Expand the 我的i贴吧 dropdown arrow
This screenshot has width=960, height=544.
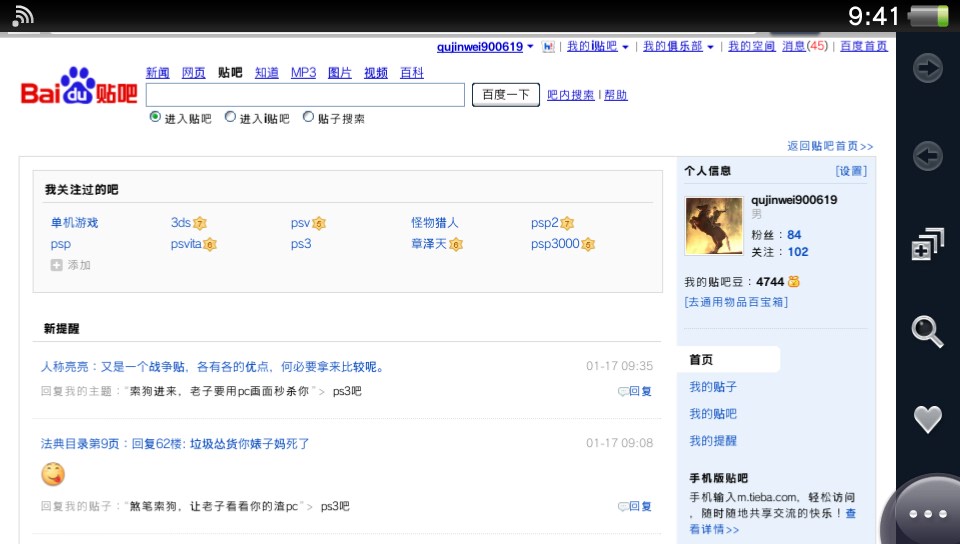pyautogui.click(x=625, y=47)
